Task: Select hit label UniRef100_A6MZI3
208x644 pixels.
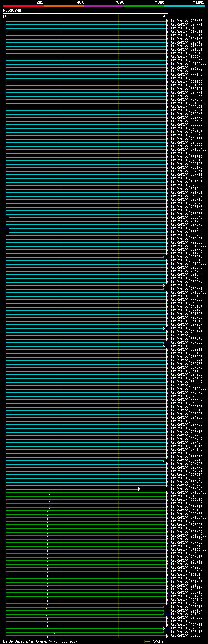Action: (x=187, y=507)
